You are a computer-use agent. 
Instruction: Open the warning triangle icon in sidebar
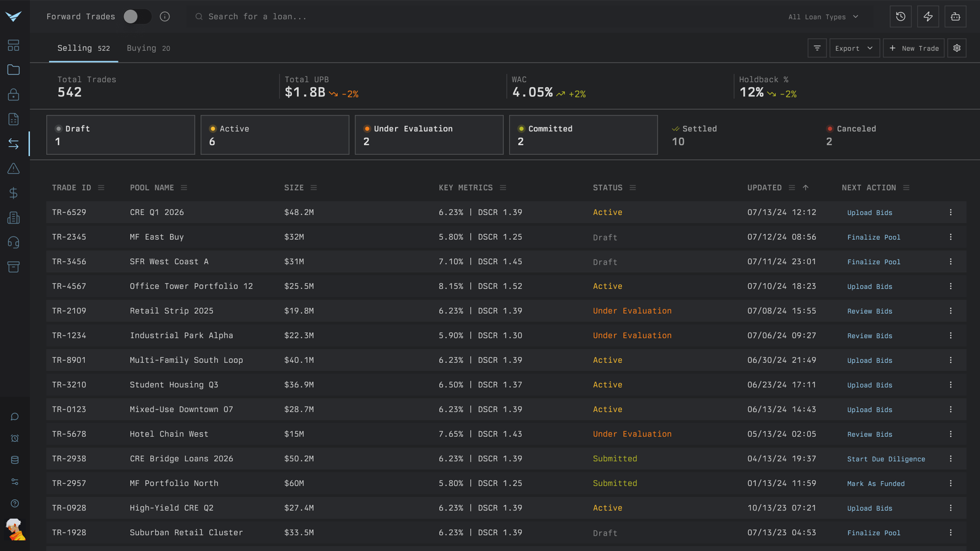point(13,168)
